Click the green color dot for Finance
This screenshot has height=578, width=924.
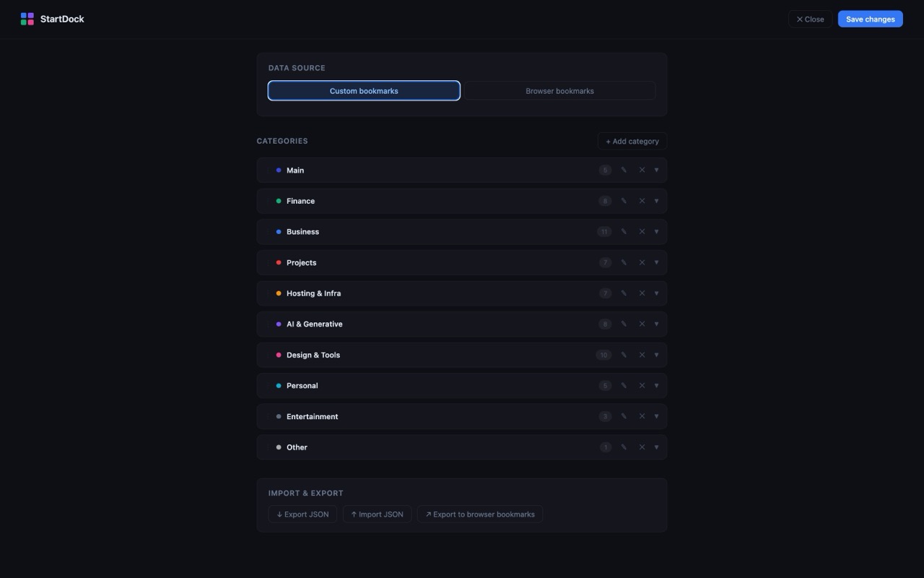point(279,201)
